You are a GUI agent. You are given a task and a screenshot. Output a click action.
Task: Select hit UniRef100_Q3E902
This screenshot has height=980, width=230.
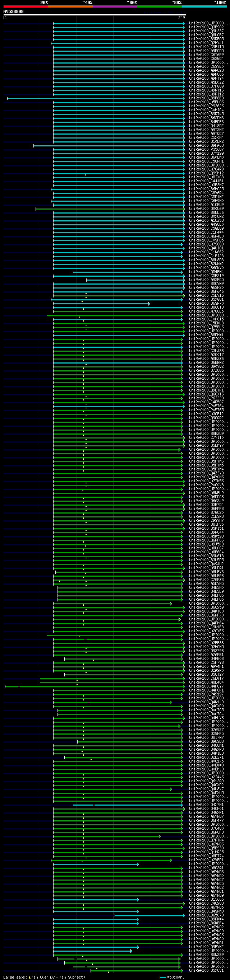(206, 27)
